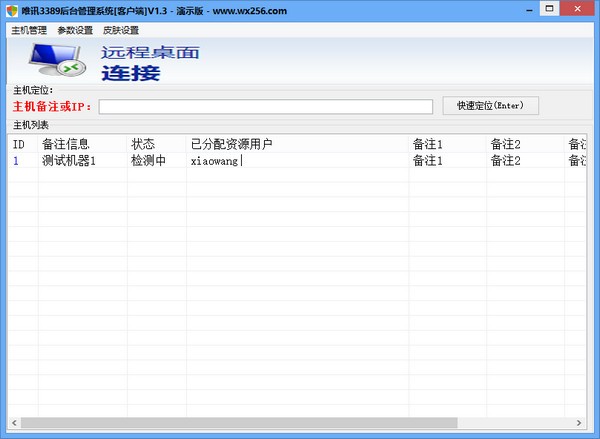Image resolution: width=600 pixels, height=439 pixels.
Task: Open the 主机管理 menu
Action: tap(29, 30)
